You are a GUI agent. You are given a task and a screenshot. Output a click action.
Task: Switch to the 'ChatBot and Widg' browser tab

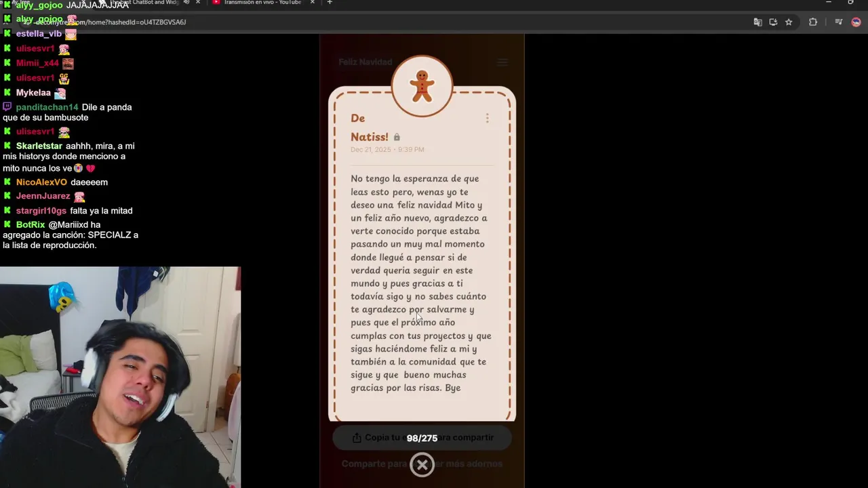[x=142, y=3]
